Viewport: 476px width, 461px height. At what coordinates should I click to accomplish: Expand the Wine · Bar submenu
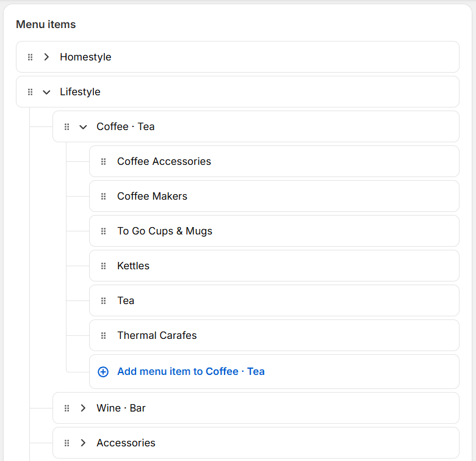pyautogui.click(x=83, y=408)
